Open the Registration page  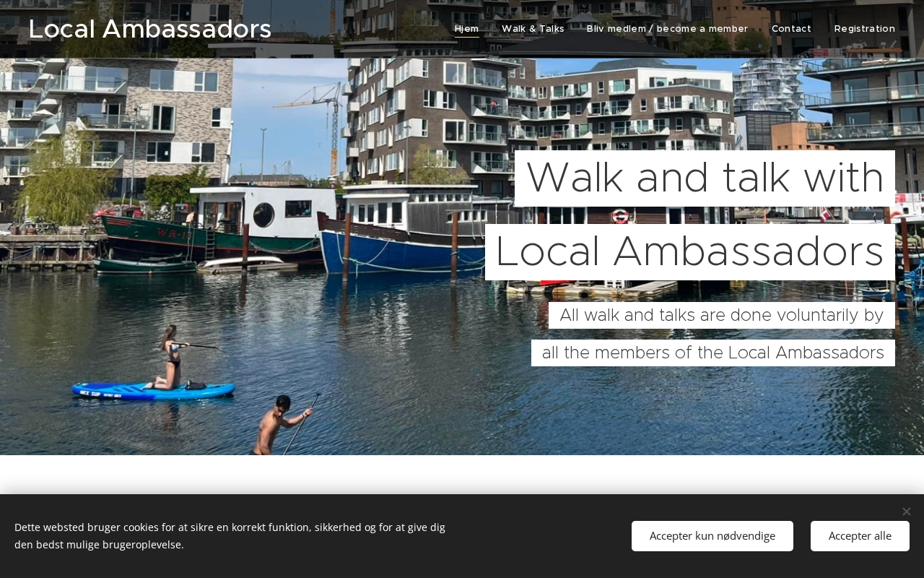point(865,29)
